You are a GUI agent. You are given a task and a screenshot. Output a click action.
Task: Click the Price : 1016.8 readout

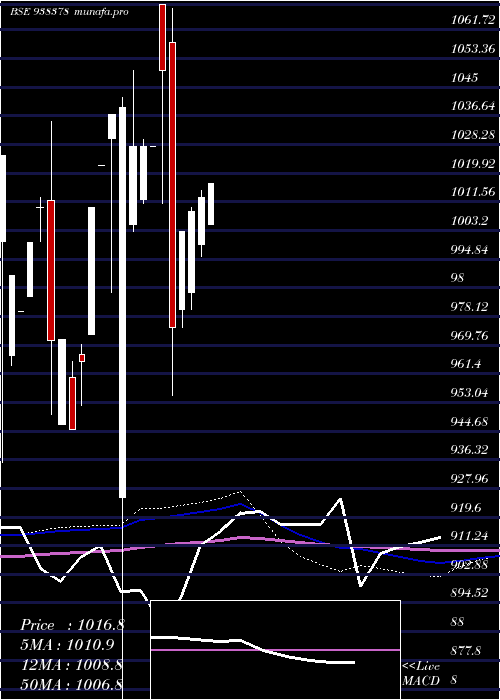[x=72, y=625]
